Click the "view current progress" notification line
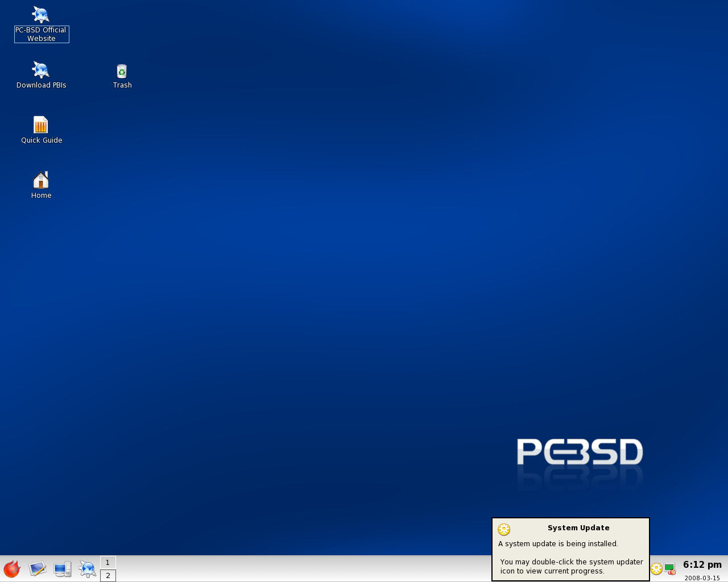This screenshot has width=728, height=582. [552, 571]
